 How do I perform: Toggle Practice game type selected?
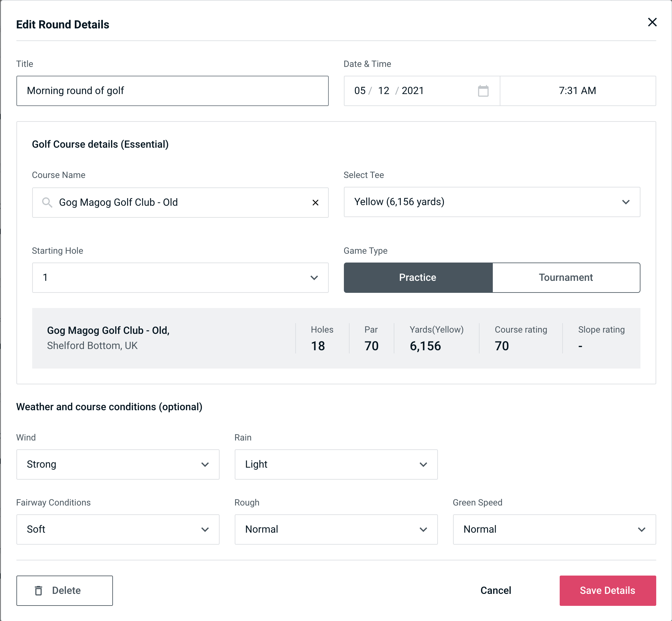point(417,277)
